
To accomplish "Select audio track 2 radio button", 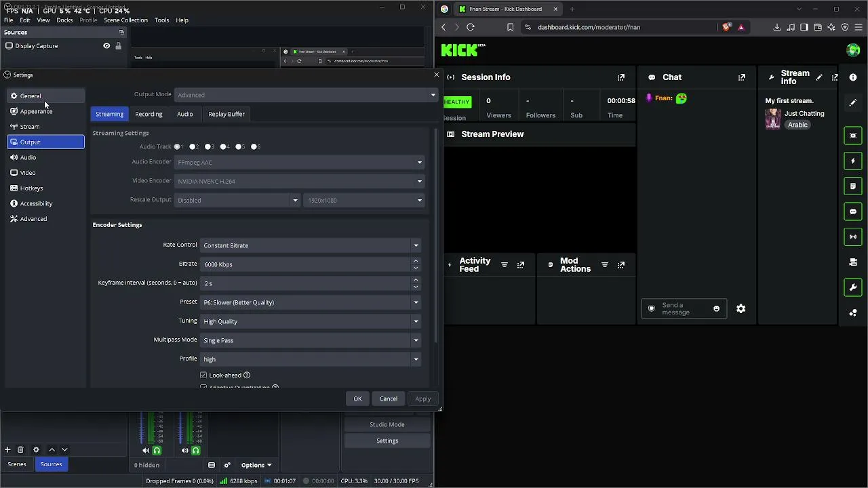I will tap(193, 146).
